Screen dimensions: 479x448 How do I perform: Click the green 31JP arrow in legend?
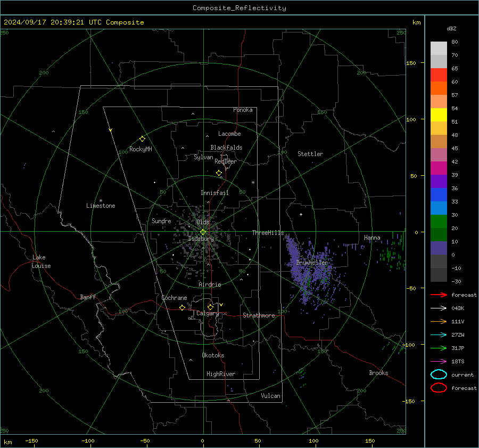click(439, 348)
